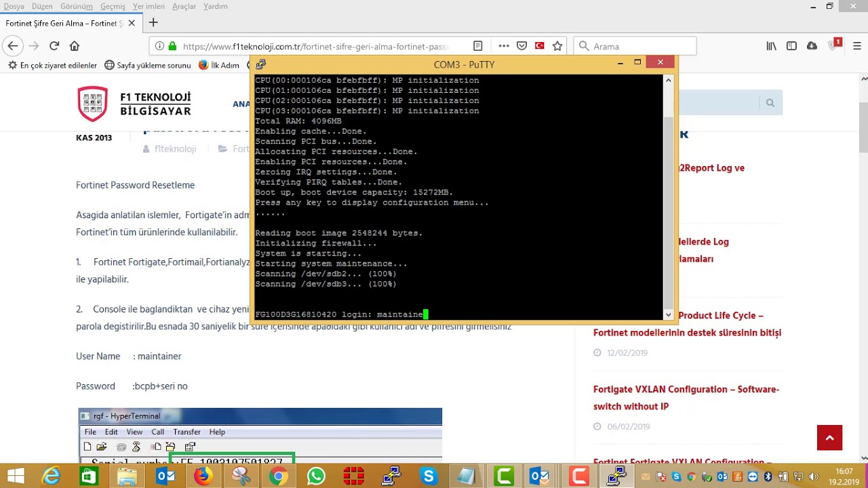Click the search icon on the F1 Teknoloji site
The image size is (868, 488).
coord(770,102)
